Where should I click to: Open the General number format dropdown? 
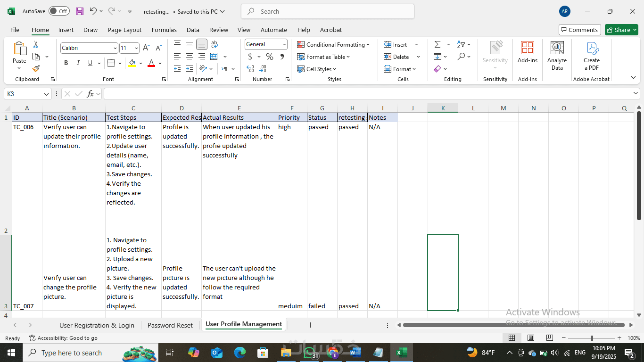(284, 44)
